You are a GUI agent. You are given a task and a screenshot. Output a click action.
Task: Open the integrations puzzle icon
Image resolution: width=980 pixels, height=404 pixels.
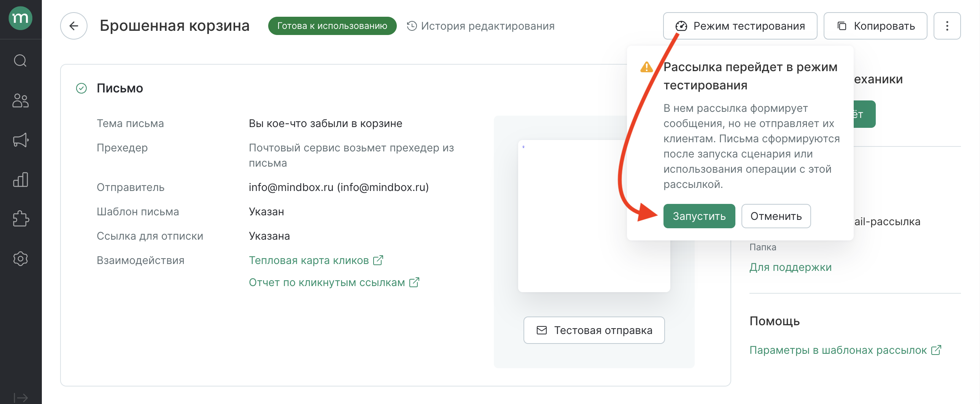click(21, 219)
